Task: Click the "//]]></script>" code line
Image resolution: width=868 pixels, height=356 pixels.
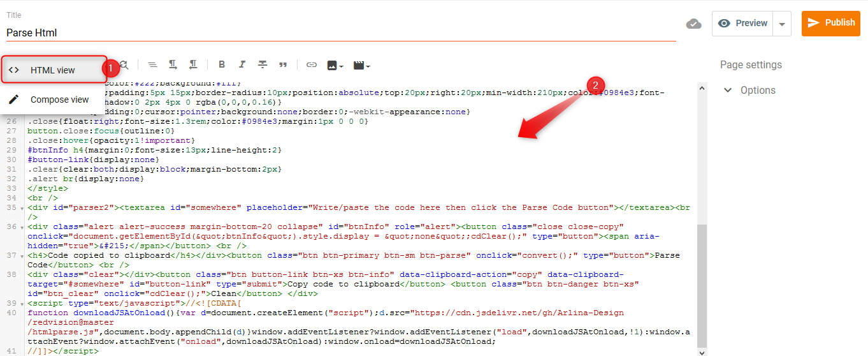Action: click(x=63, y=351)
